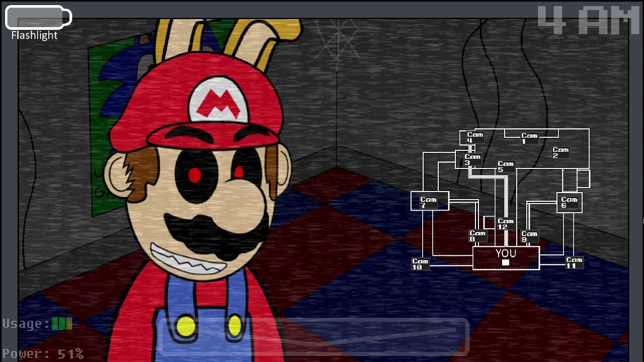Click the Power 51% readout
644x362 pixels.
point(43,353)
